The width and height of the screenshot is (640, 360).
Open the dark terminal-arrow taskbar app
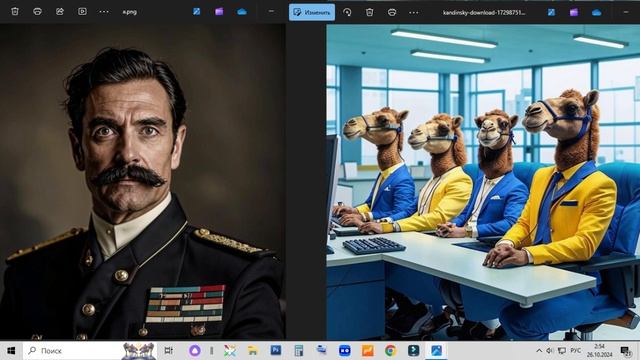[413, 351]
